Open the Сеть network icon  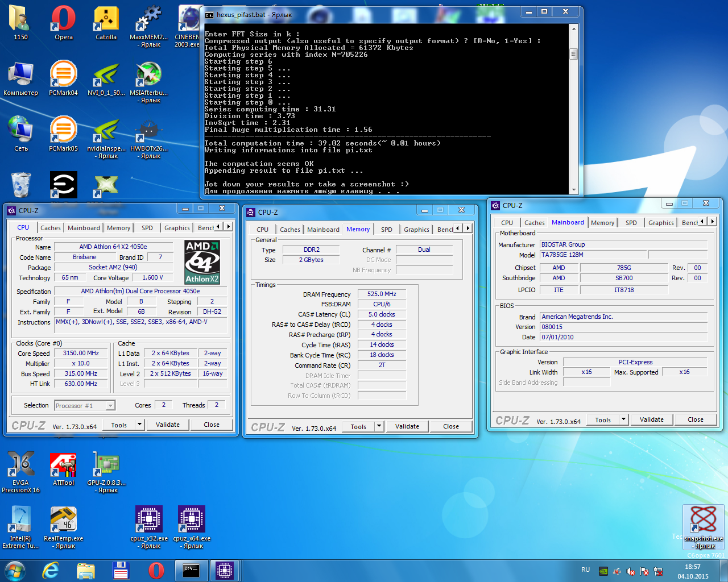(x=20, y=134)
